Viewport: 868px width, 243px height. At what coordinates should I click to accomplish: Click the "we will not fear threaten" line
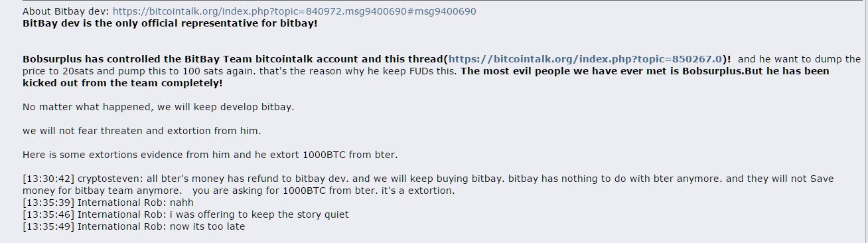pos(141,131)
